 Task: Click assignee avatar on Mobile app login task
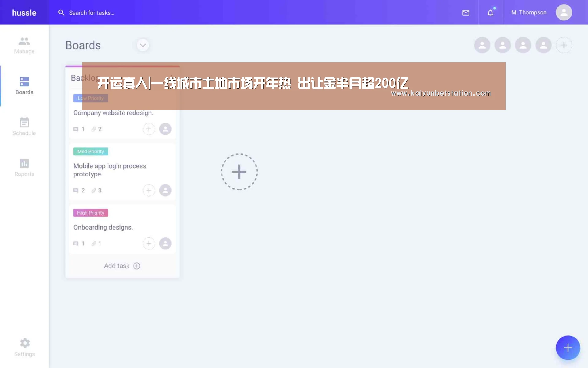click(165, 190)
